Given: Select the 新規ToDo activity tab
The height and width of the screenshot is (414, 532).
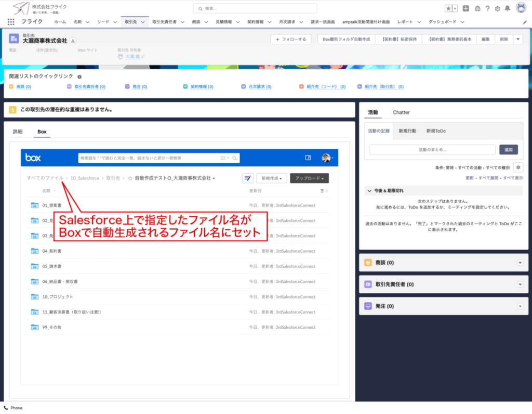Looking at the screenshot, I should [436, 131].
